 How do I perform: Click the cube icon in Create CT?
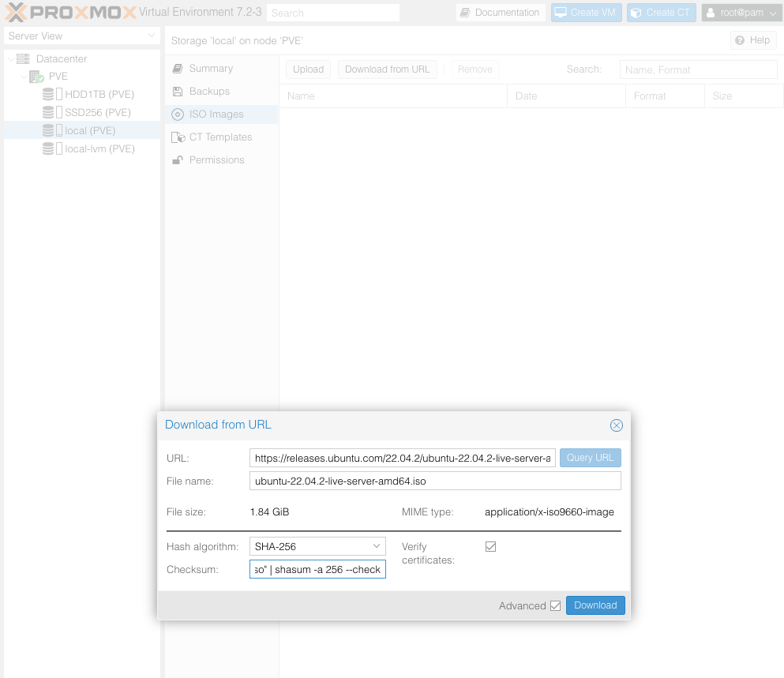[636, 13]
